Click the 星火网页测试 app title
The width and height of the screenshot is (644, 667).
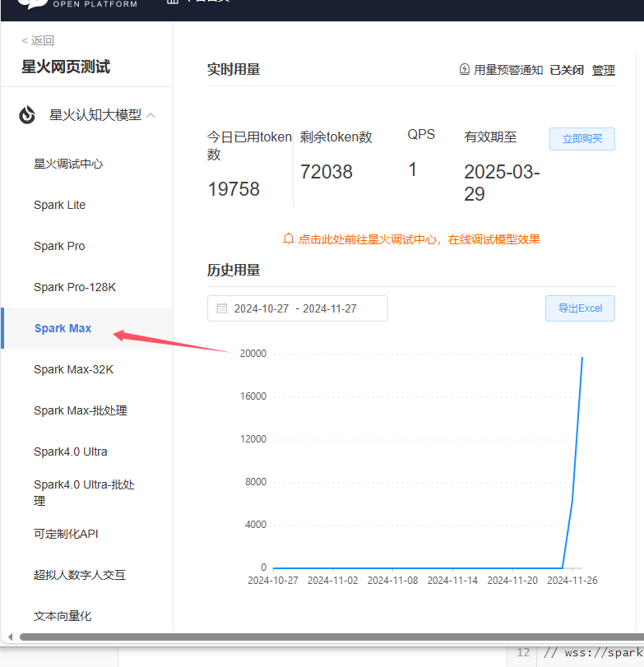66,67
